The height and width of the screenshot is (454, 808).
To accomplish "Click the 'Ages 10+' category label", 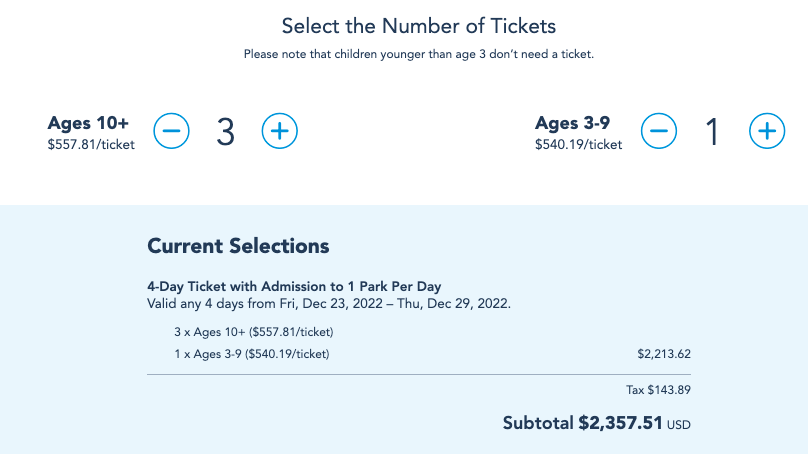I will 89,123.
